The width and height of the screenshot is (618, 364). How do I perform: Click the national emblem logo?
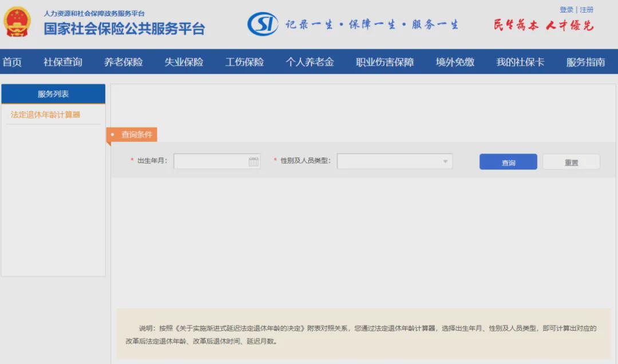pos(17,22)
